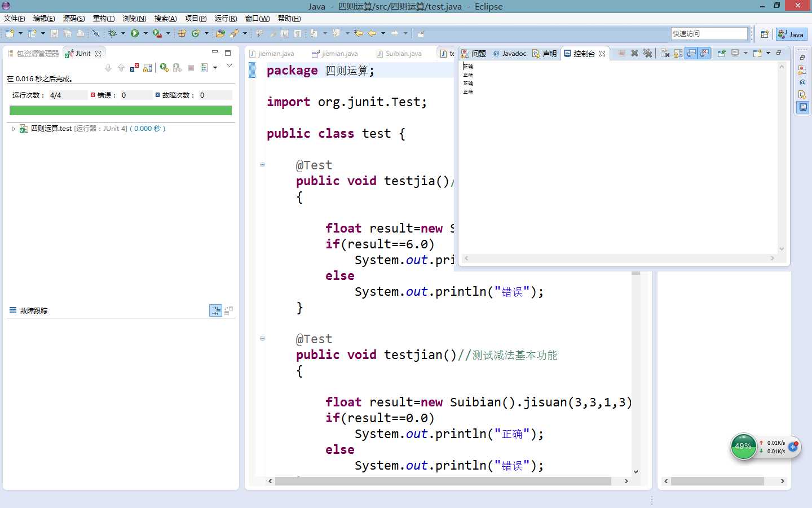
Task: Click the editor vertical scroll down arrow
Action: [636, 472]
